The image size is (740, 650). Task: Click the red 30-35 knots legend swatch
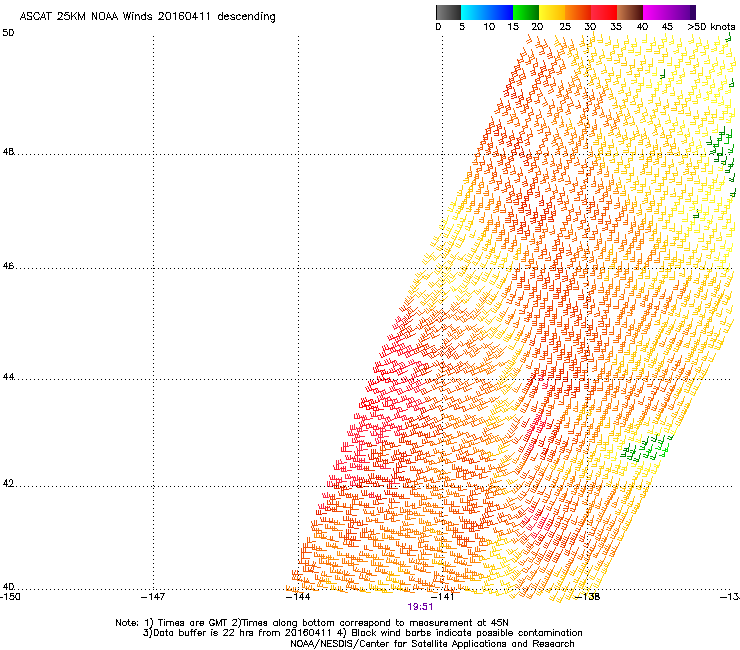click(x=604, y=12)
